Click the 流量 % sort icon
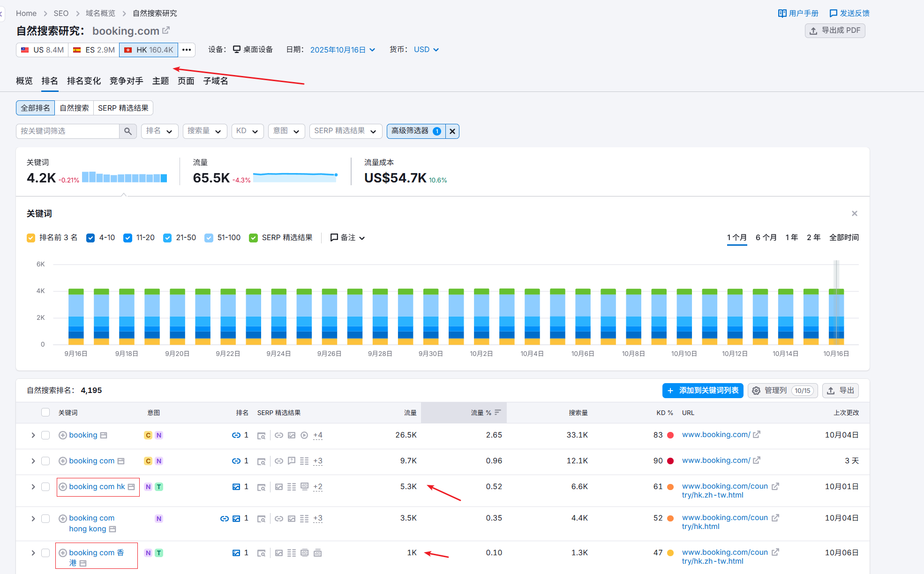Screen dimensions: 924x574 click(498, 413)
